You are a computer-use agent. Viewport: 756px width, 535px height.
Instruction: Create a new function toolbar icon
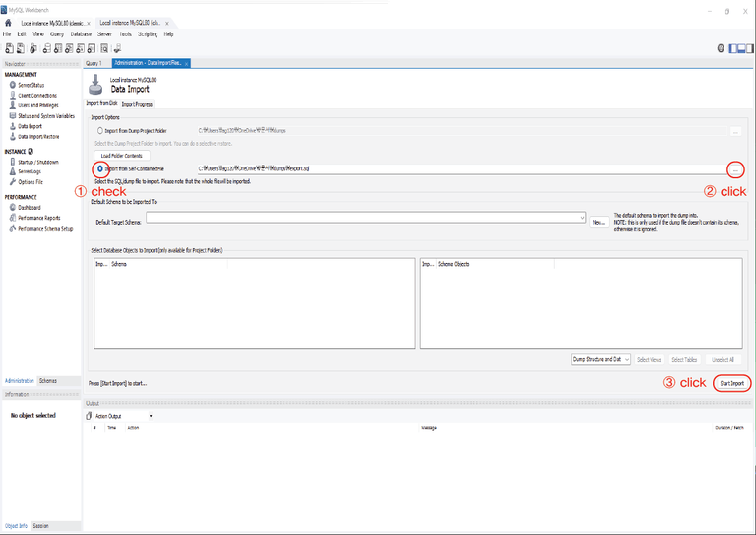click(x=92, y=48)
